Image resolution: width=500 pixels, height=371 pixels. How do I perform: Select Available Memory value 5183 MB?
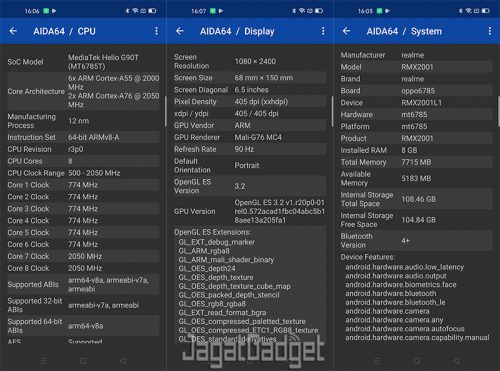coord(416,178)
